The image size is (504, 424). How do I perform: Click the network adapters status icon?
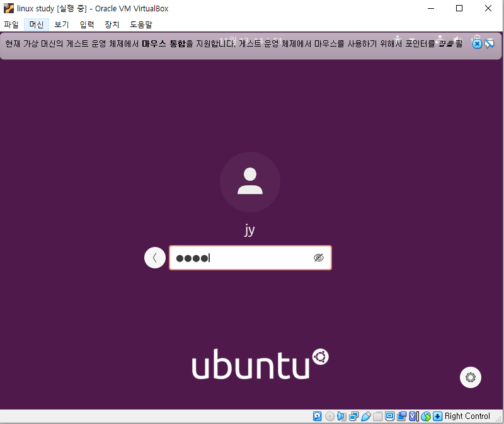pyautogui.click(x=353, y=416)
